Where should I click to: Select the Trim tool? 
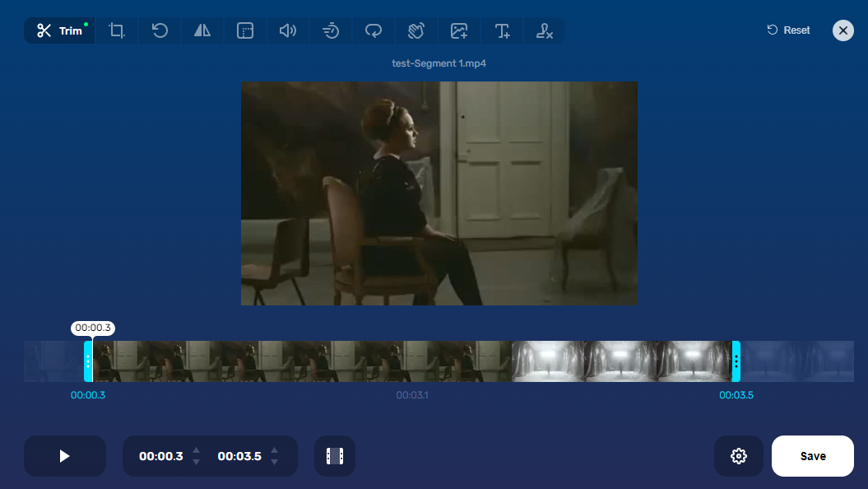pos(59,30)
